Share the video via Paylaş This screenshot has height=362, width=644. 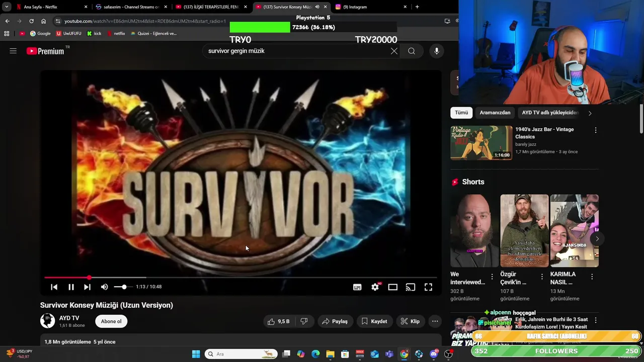335,321
